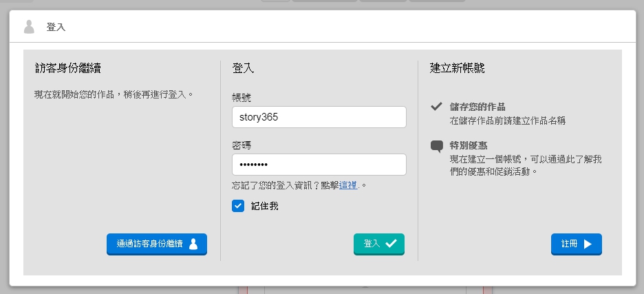Open the 這裡 forgot login link

click(x=348, y=186)
